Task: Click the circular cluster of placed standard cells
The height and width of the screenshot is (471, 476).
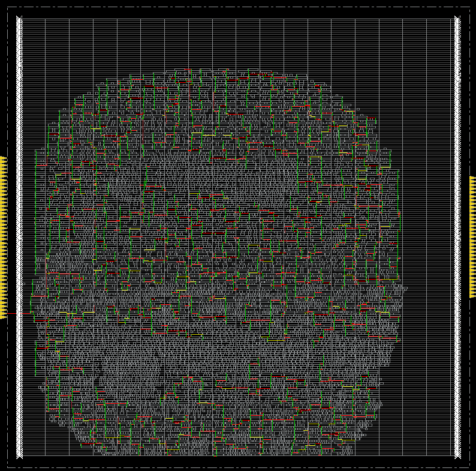Action: (x=218, y=263)
